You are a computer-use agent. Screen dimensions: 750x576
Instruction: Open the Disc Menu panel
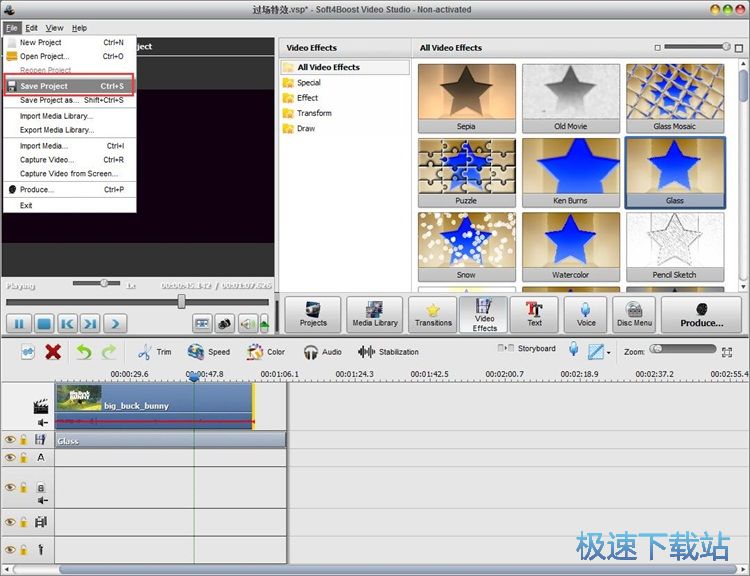(634, 314)
